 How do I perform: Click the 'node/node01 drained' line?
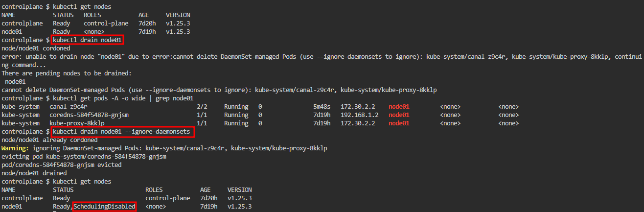click(34, 173)
